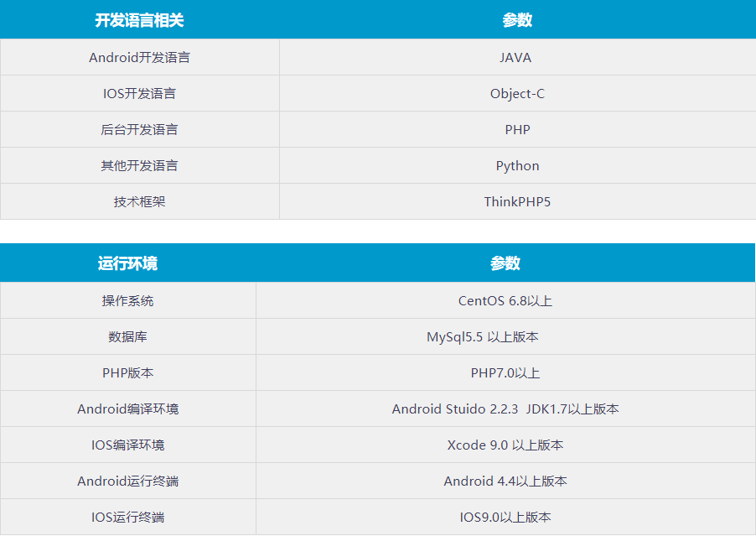The height and width of the screenshot is (536, 756).
Task: Click the 参数 header above CentOS
Action: pyautogui.click(x=505, y=263)
